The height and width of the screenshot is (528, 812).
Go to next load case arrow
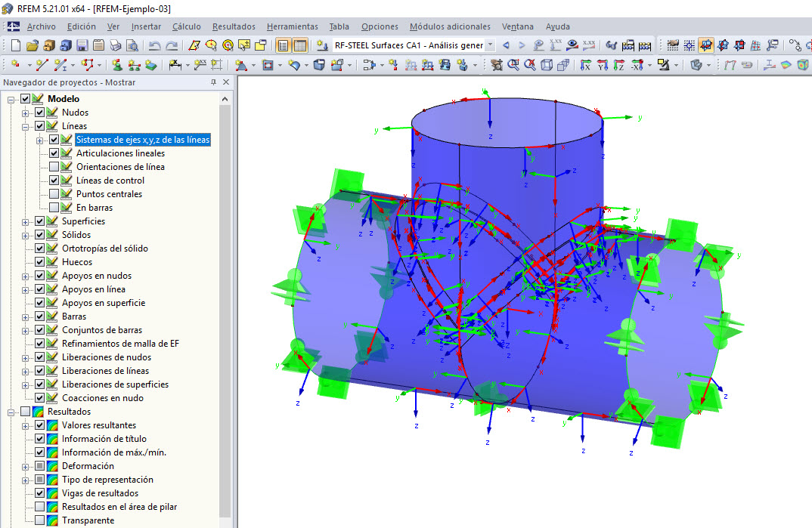pos(522,45)
